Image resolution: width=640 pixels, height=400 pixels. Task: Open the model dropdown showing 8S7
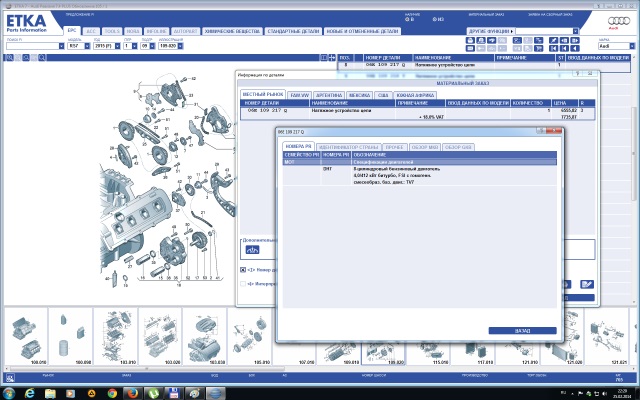click(87, 46)
